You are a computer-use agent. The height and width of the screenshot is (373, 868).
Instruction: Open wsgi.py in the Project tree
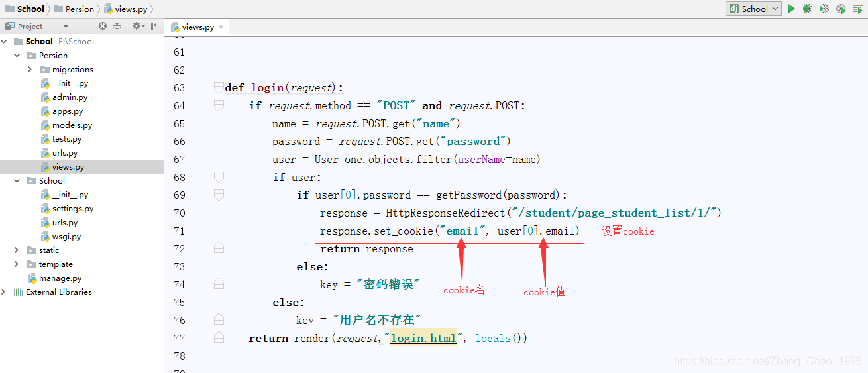click(67, 236)
